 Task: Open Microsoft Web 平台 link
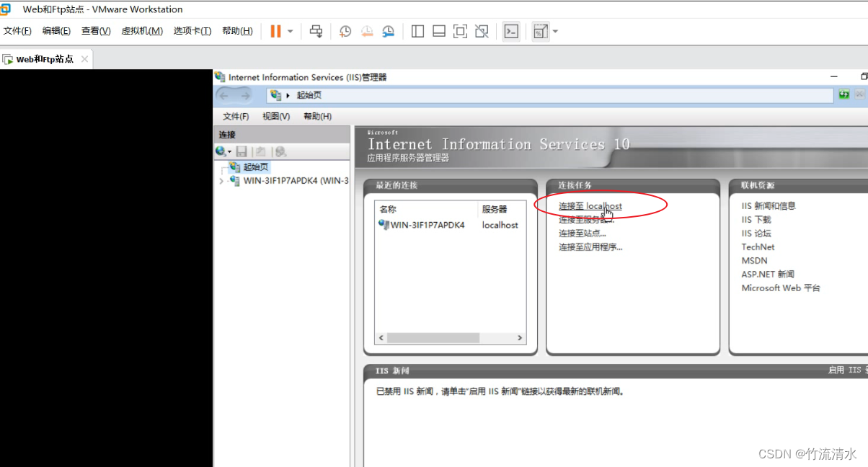coord(781,288)
